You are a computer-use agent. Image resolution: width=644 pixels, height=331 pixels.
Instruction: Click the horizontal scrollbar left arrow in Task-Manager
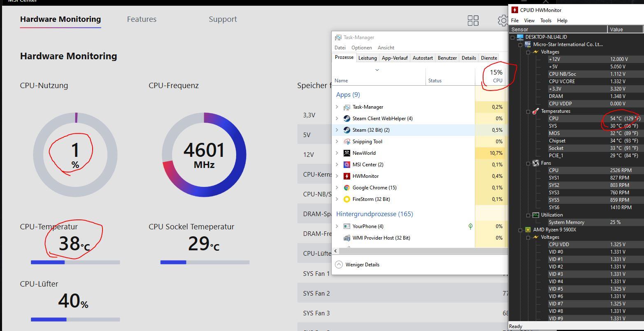(336, 251)
